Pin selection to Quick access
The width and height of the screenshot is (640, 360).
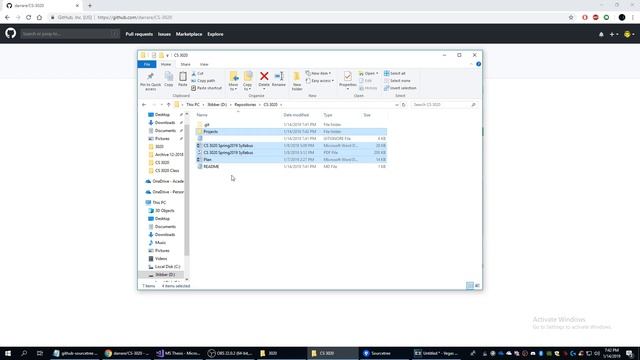coord(150,81)
